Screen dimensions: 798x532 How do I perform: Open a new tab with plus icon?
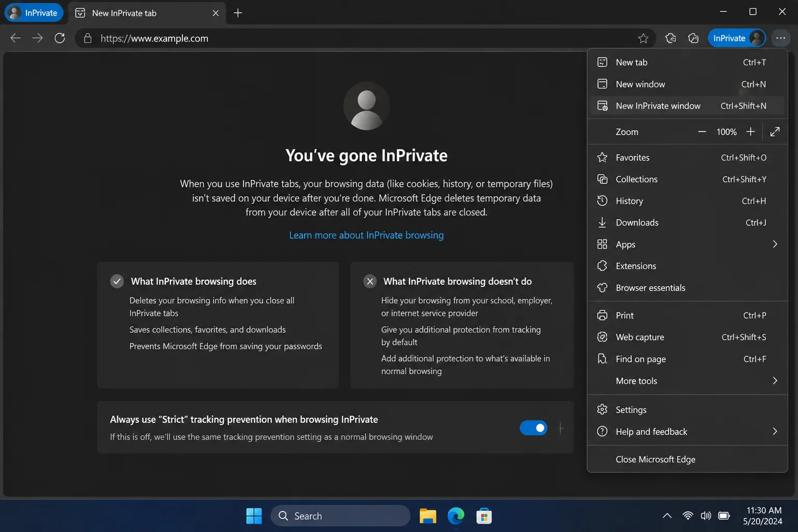coord(238,13)
